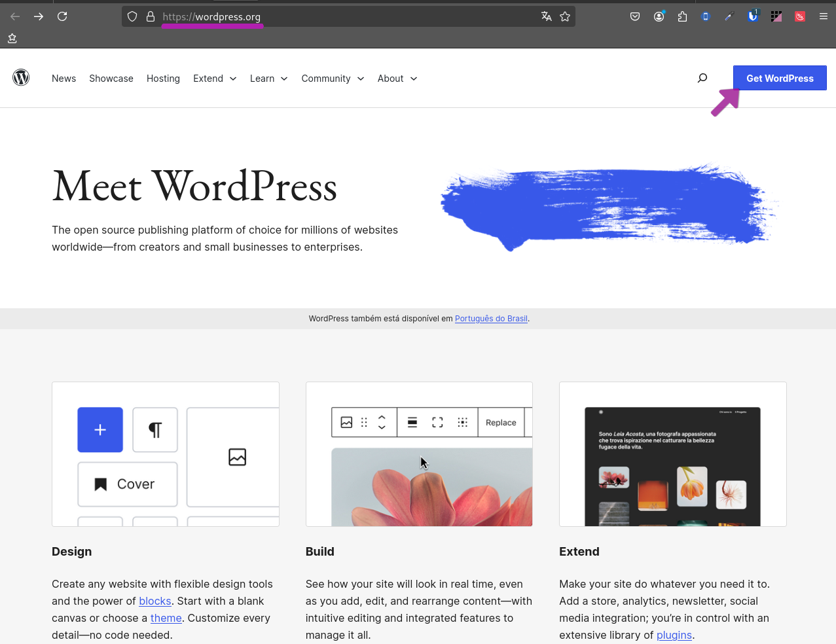The image size is (836, 644).
Task: Click the blue mobile view extension icon
Action: [x=706, y=16]
